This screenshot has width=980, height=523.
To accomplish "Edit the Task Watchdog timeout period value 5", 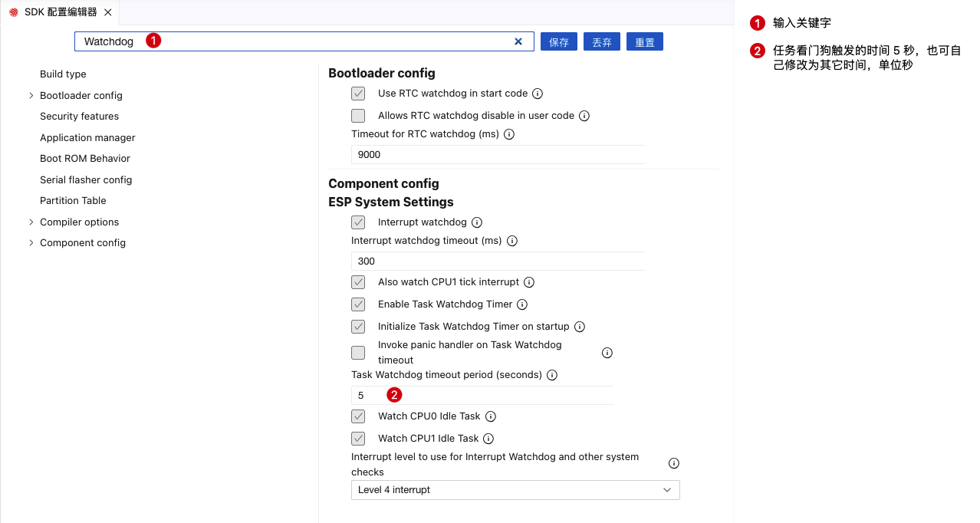I will (482, 395).
